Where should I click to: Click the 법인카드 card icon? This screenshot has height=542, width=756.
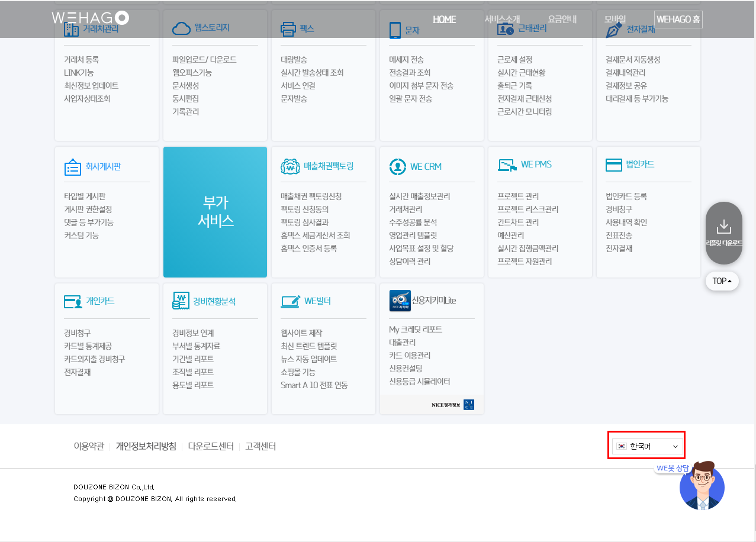click(613, 165)
